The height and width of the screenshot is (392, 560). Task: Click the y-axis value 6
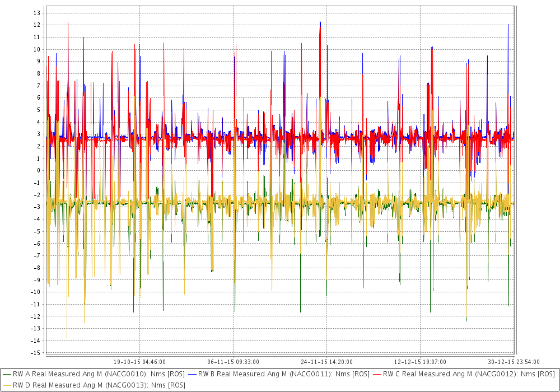pyautogui.click(x=39, y=98)
